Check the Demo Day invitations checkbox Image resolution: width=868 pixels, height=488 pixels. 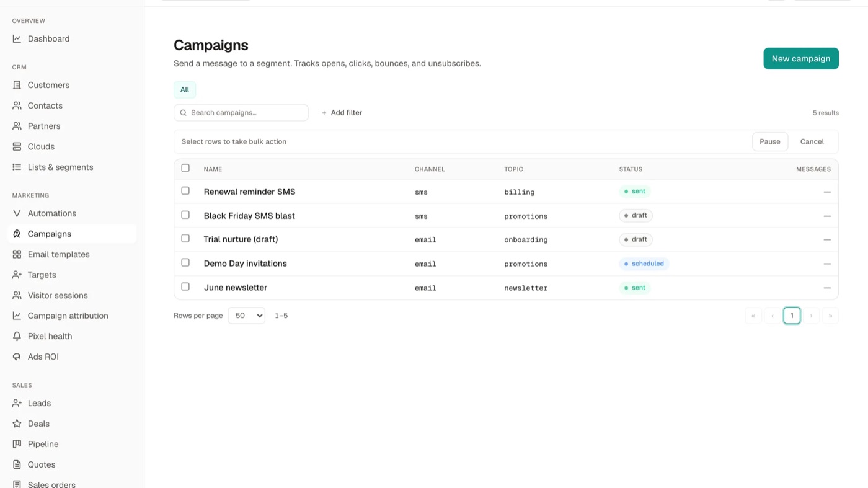pyautogui.click(x=185, y=263)
